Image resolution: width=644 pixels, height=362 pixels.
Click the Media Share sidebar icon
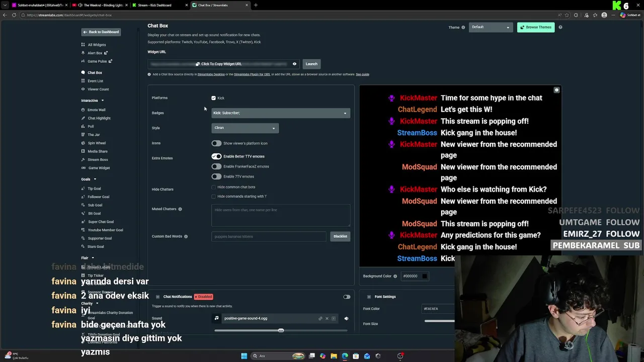pyautogui.click(x=84, y=151)
